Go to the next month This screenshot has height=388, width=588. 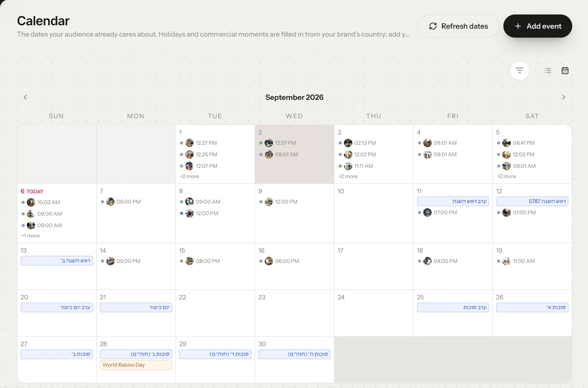[x=563, y=97]
